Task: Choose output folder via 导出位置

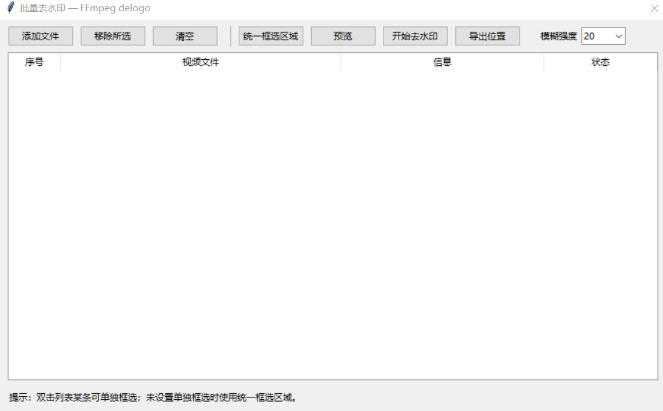Action: click(487, 36)
